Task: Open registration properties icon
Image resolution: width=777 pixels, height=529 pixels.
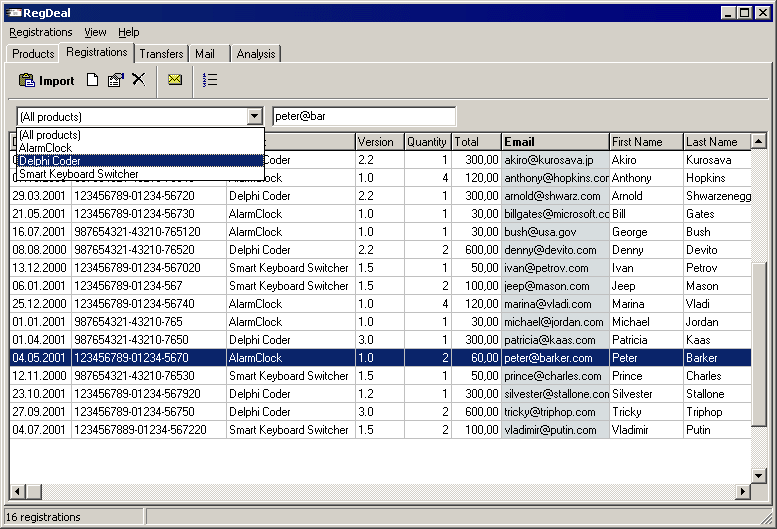Action: point(115,80)
